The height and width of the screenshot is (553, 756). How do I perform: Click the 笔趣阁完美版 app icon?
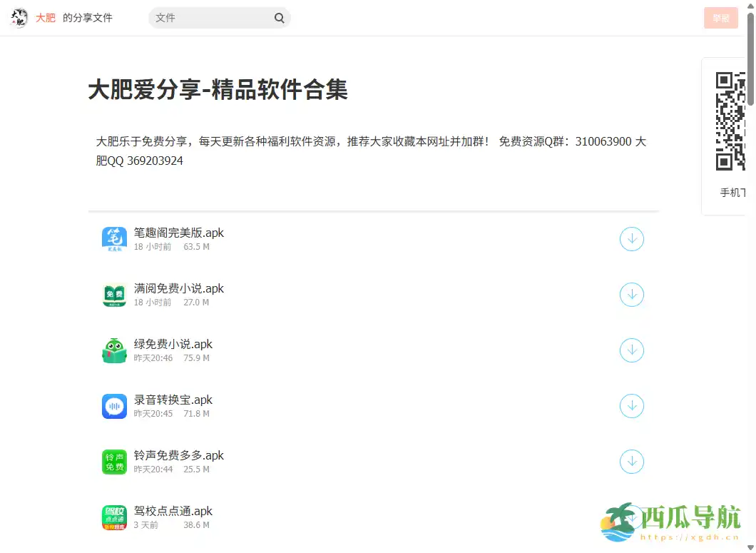tap(114, 239)
